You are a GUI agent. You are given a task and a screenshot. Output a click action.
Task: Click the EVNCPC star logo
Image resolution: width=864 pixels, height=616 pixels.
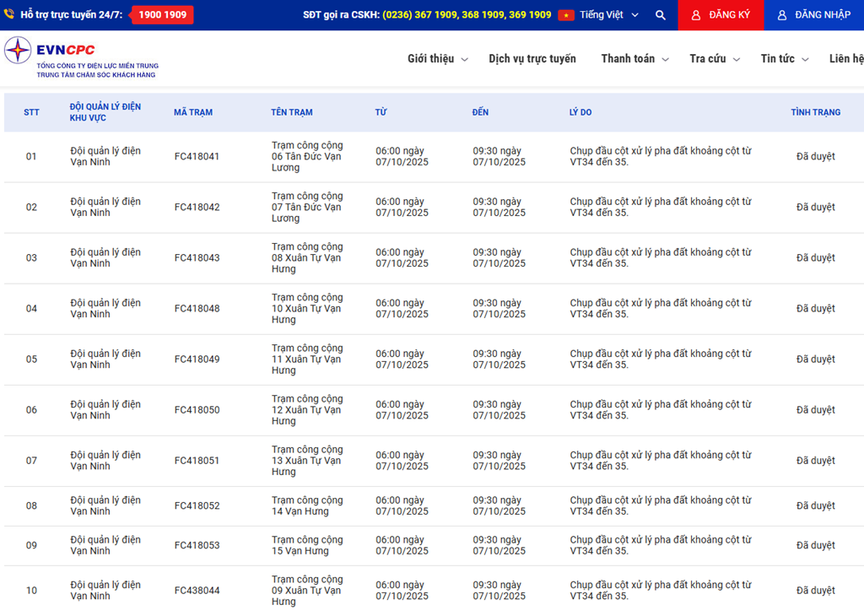(x=18, y=51)
